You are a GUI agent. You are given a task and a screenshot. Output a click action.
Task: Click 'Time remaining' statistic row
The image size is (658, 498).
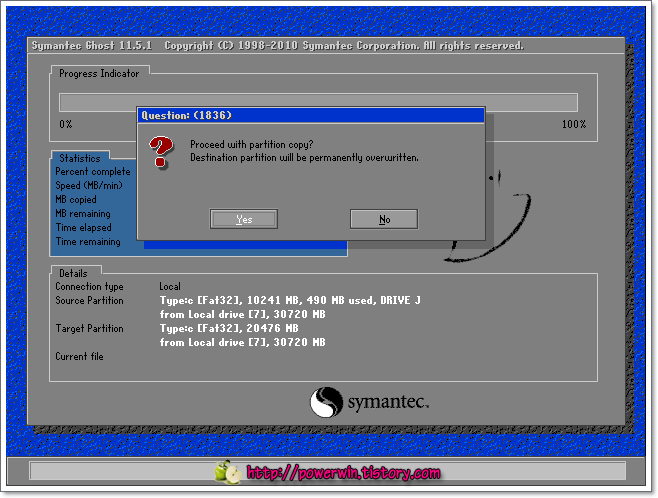[88, 242]
